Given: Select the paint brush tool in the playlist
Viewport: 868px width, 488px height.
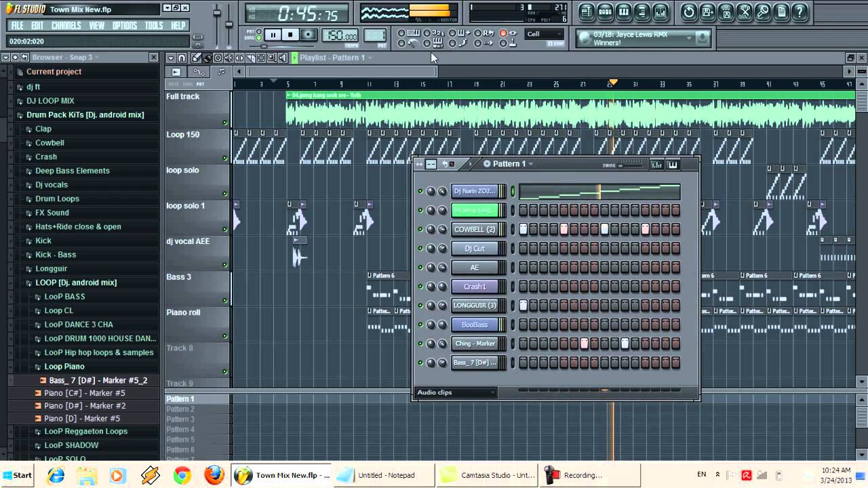Looking at the screenshot, I should 208,58.
